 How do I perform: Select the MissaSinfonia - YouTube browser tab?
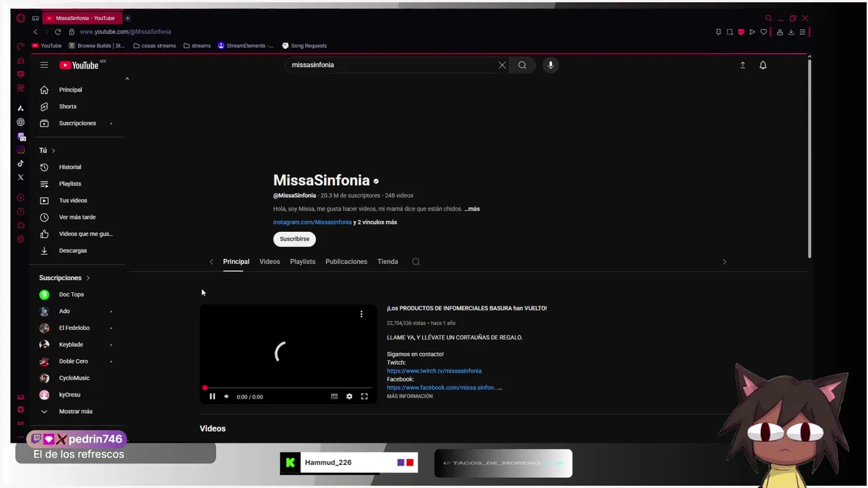[81, 18]
